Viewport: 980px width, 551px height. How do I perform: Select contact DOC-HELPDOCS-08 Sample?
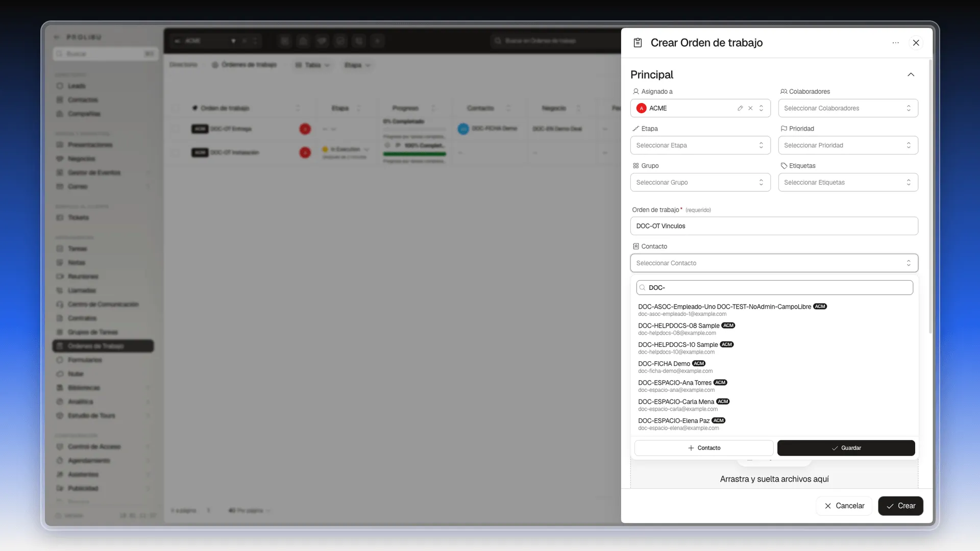tap(774, 329)
